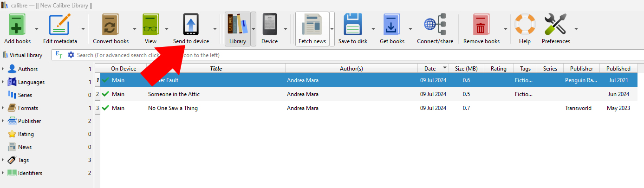
Task: Open the Edit metadata tool
Action: tap(60, 25)
